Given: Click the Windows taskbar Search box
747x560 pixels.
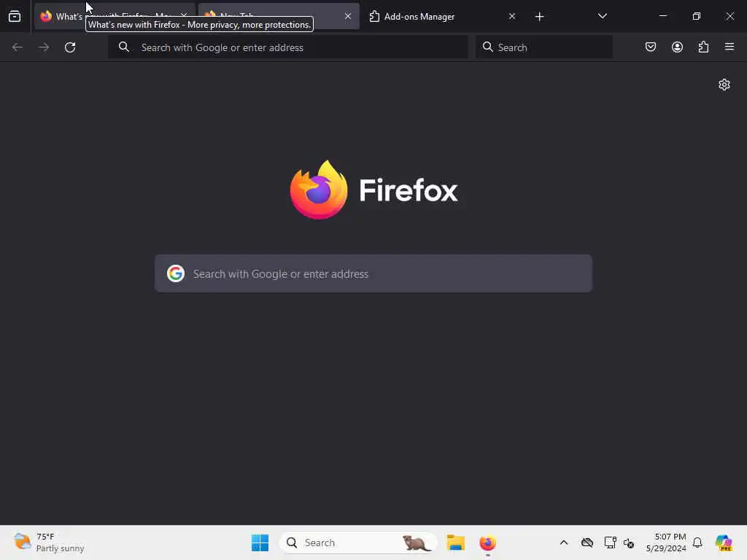Looking at the screenshot, I should tap(358, 542).
